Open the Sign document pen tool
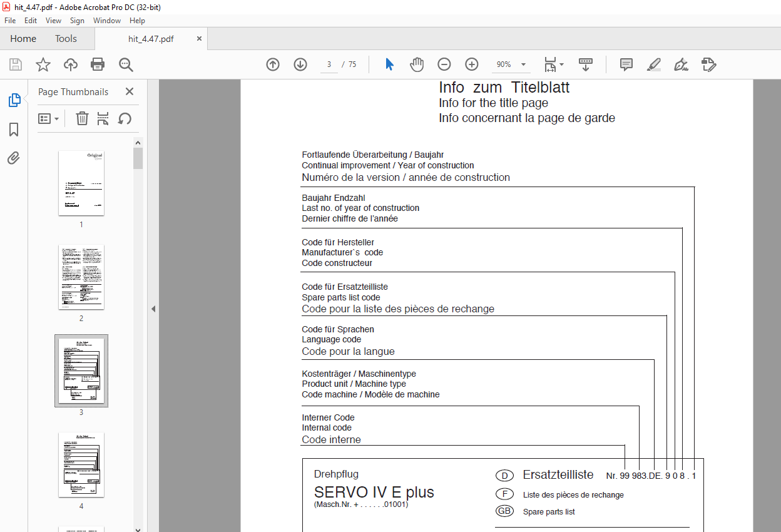The image size is (781, 532). tap(681, 64)
